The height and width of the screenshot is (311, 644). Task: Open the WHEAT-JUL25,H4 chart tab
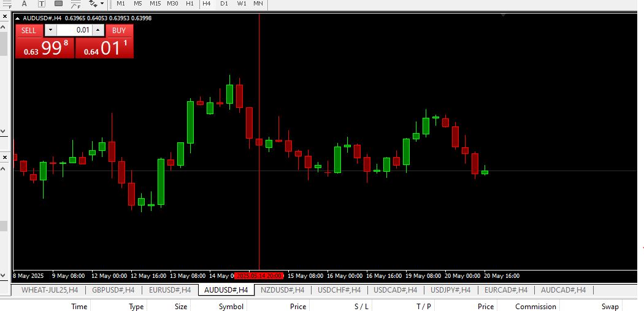[x=49, y=290]
